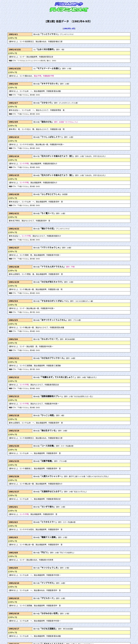This screenshot has width=138, height=644.
Task: Click episode title 福はうちの豆
Action: click(x=48, y=229)
